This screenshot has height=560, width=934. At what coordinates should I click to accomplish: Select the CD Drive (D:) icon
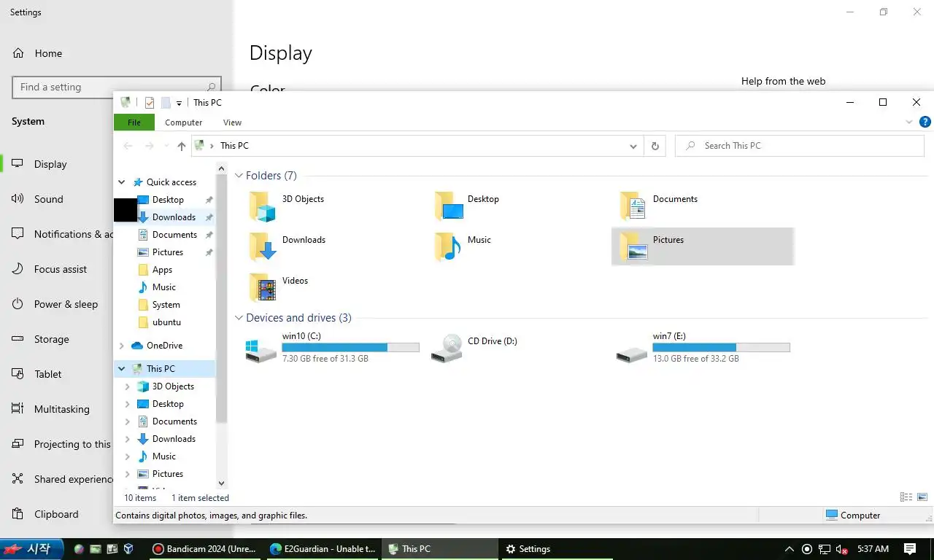447,348
